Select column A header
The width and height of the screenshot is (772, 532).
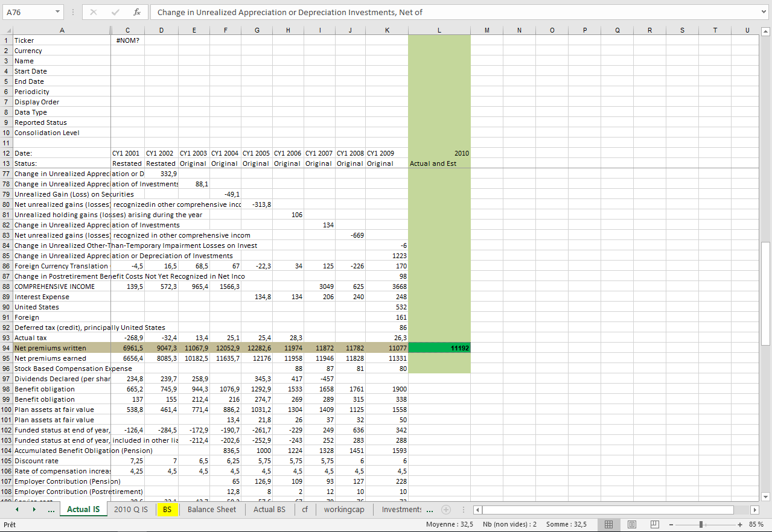(62, 30)
